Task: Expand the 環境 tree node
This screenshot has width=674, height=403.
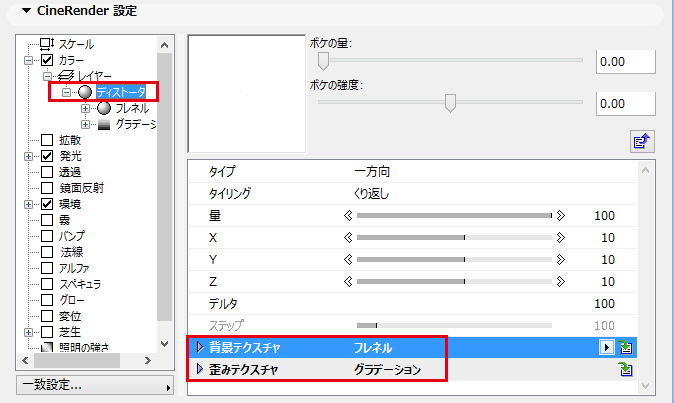Action: pos(28,205)
